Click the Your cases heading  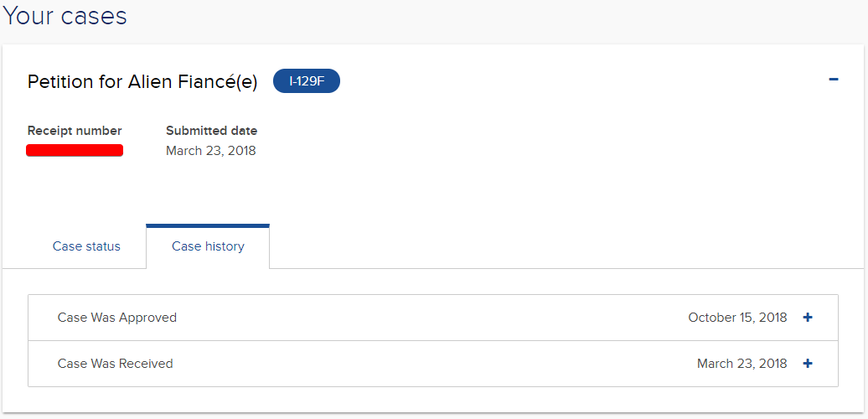[65, 16]
